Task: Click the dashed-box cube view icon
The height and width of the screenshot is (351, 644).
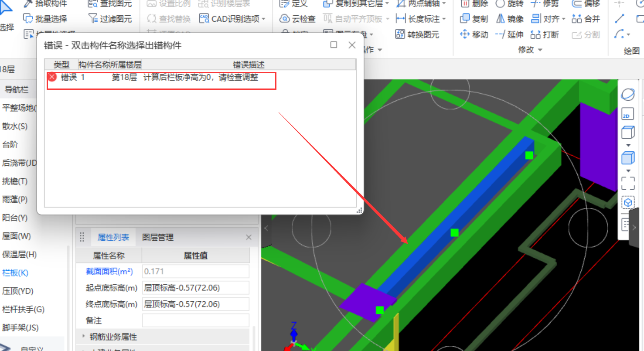Action: point(628,203)
